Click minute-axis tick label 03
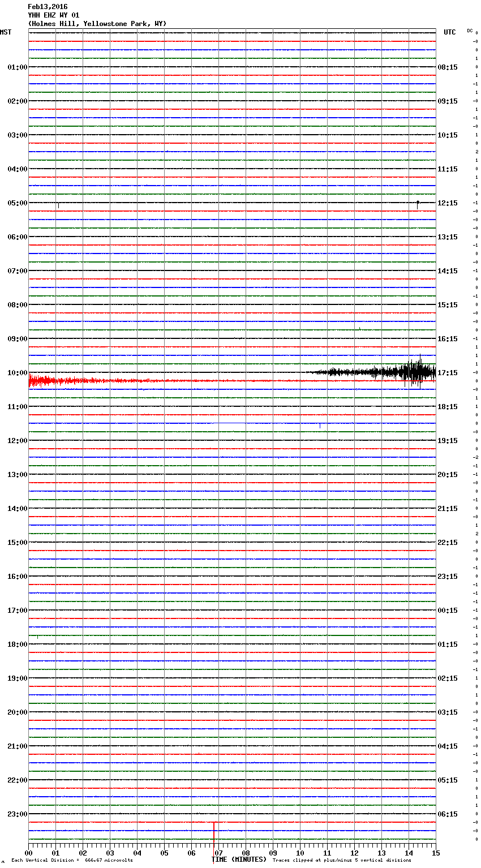The height and width of the screenshot is (868, 481). (x=110, y=853)
